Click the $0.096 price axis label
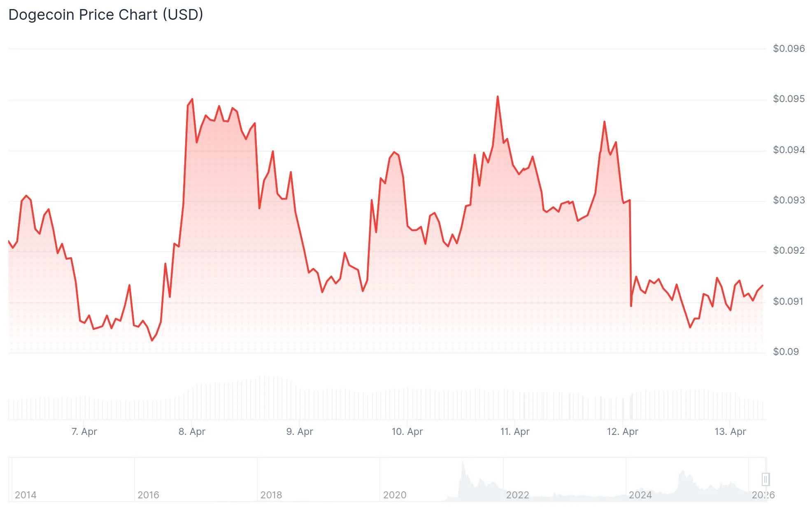 [789, 49]
